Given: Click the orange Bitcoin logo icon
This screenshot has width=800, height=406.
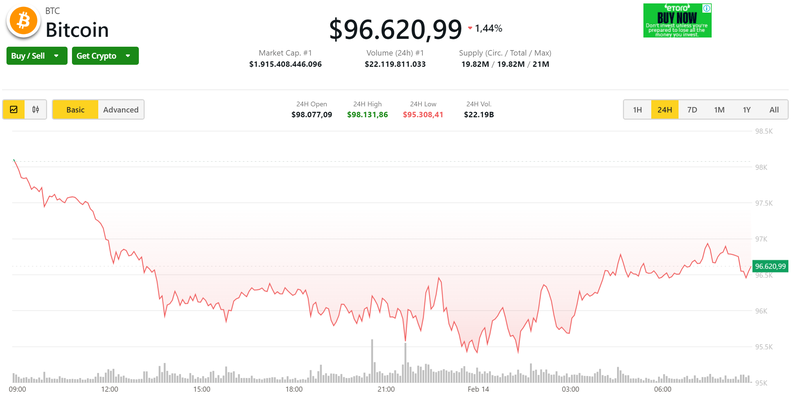Looking at the screenshot, I should [x=23, y=21].
